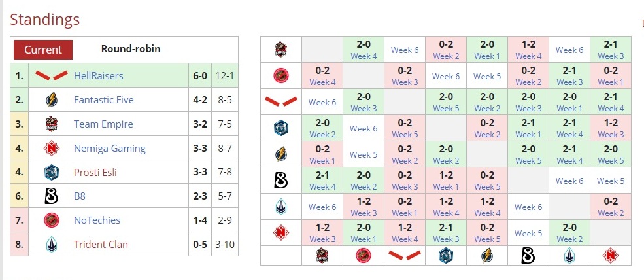Open the Trident Clan team link
The image size is (644, 280).
tap(101, 245)
